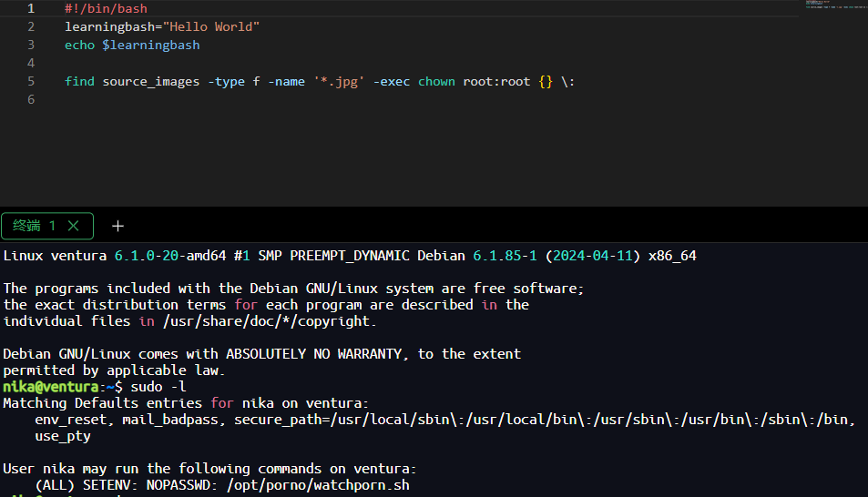The width and height of the screenshot is (868, 497).
Task: Click the echo keyword on line 3
Action: tap(80, 45)
